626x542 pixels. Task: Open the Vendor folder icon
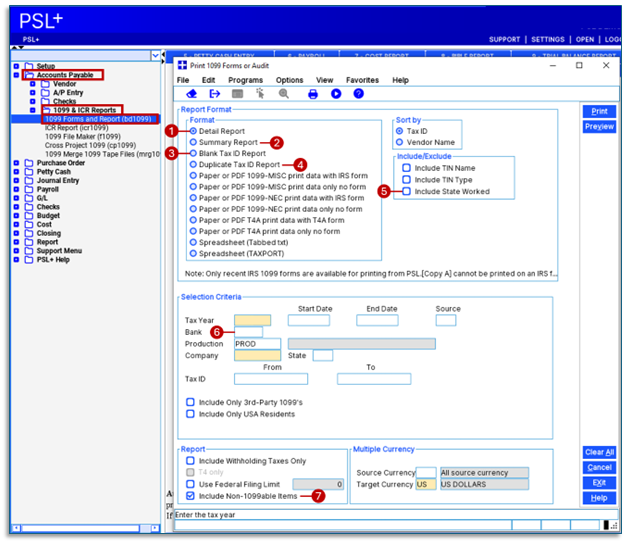click(46, 84)
